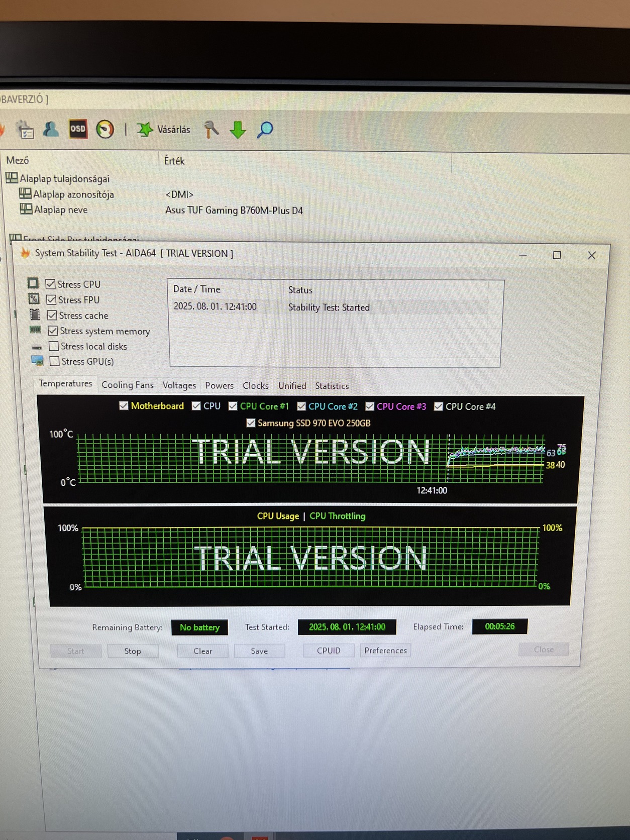Screen dimensions: 630x840
Task: Save the stability test results
Action: coord(259,651)
